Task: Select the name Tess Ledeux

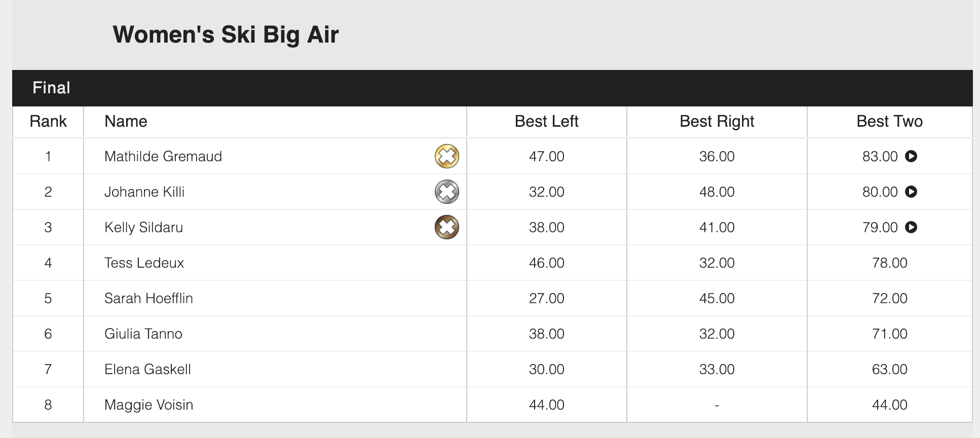Action: point(144,263)
